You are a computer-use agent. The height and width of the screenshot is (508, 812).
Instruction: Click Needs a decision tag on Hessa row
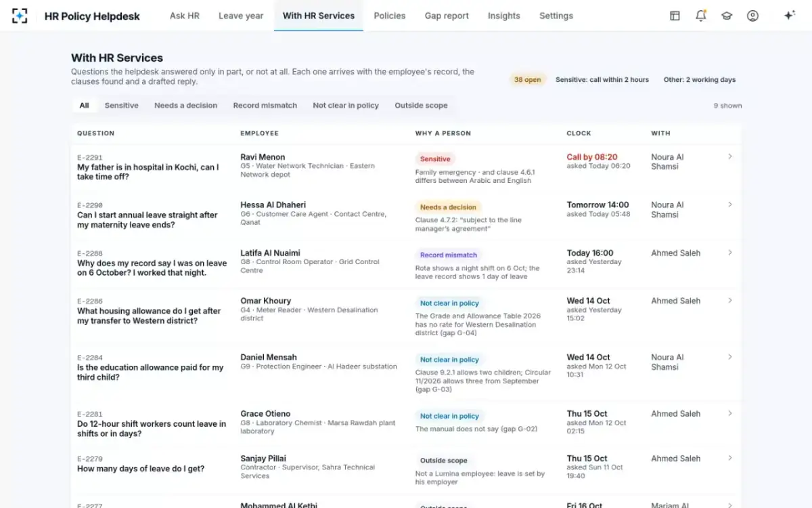coord(448,207)
